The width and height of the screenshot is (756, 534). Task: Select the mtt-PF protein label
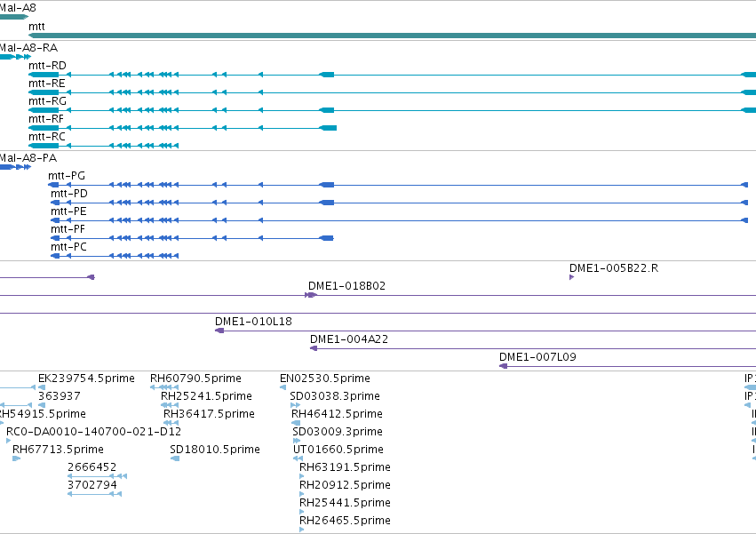(68, 229)
